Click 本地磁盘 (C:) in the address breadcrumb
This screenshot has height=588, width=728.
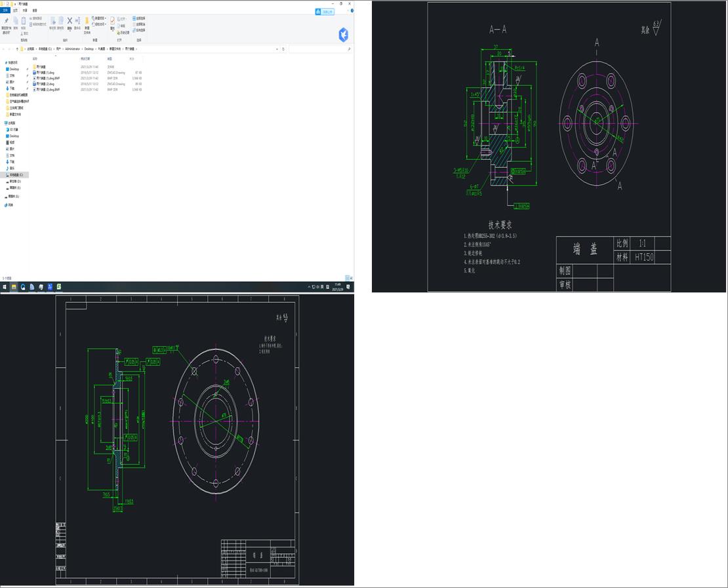45,49
